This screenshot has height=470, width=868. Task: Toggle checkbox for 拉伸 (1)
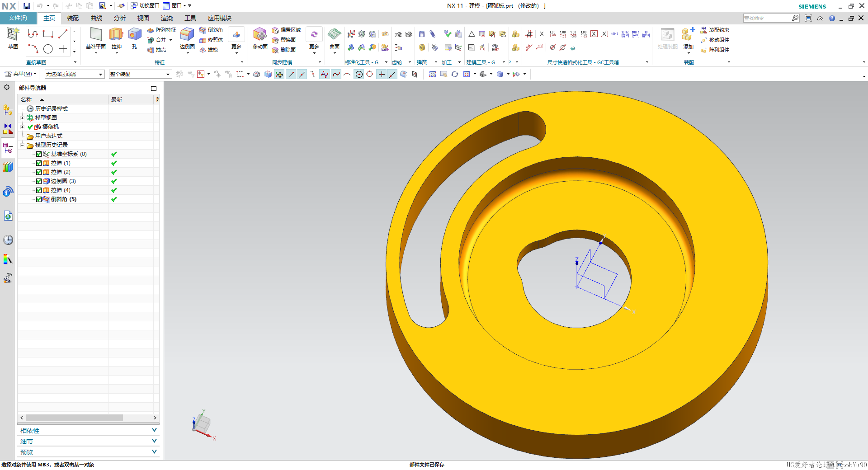(39, 163)
